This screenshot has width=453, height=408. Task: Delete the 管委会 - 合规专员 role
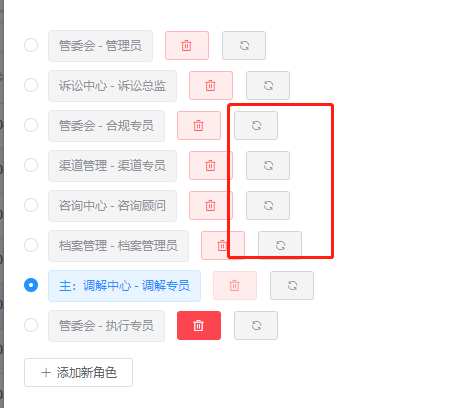(199, 126)
